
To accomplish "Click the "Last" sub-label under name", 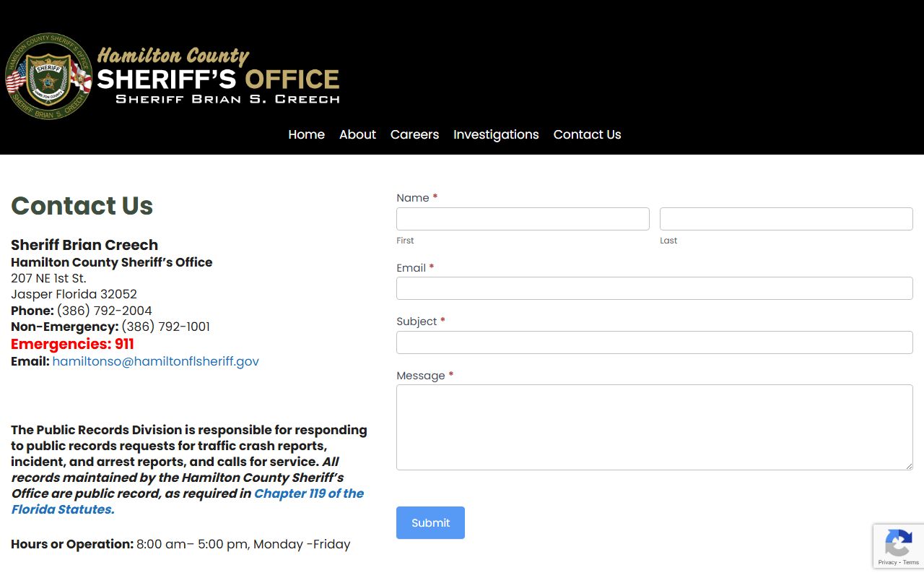I will click(668, 241).
